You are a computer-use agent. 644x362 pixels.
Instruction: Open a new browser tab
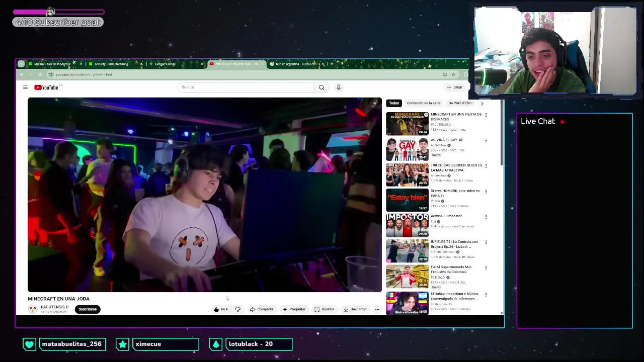[331, 64]
